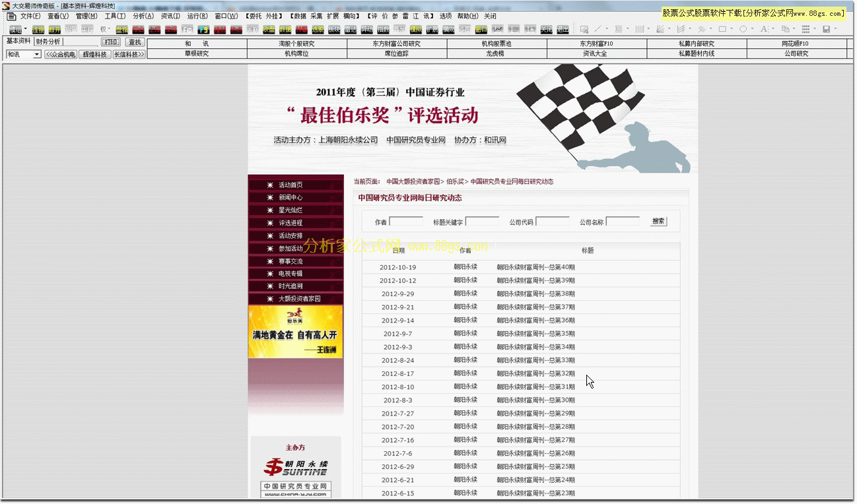Click the yellow 窗口 toolbar icon
This screenshot has height=504, width=857.
click(x=481, y=29)
